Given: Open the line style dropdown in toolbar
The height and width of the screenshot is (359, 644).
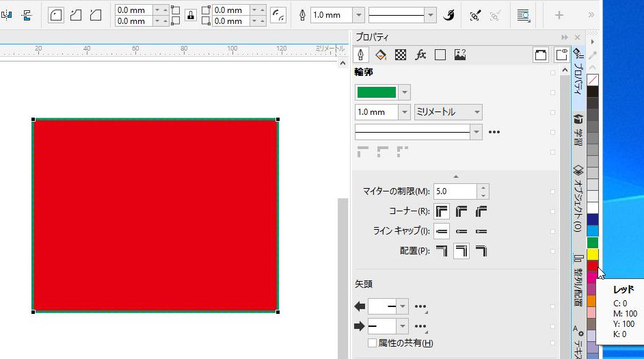Looking at the screenshot, I should [431, 15].
